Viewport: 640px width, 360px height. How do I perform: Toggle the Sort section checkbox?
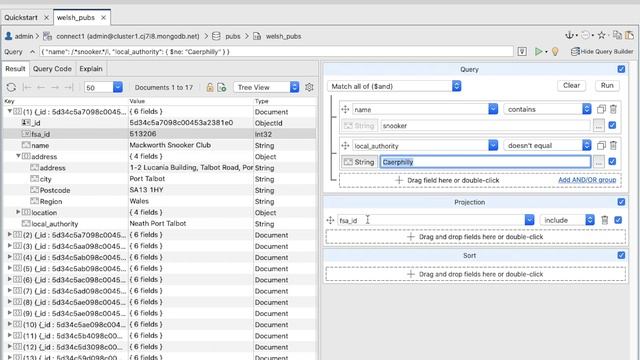click(x=621, y=255)
